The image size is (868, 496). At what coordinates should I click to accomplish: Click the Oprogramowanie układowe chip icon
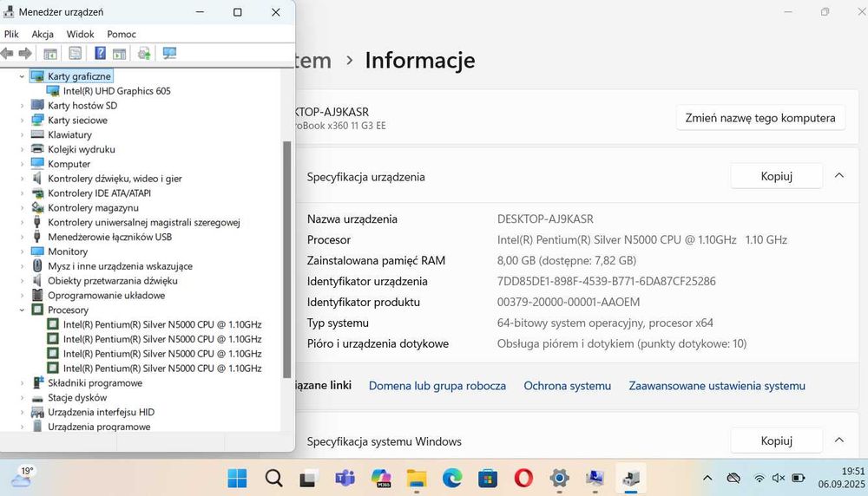[x=37, y=296]
